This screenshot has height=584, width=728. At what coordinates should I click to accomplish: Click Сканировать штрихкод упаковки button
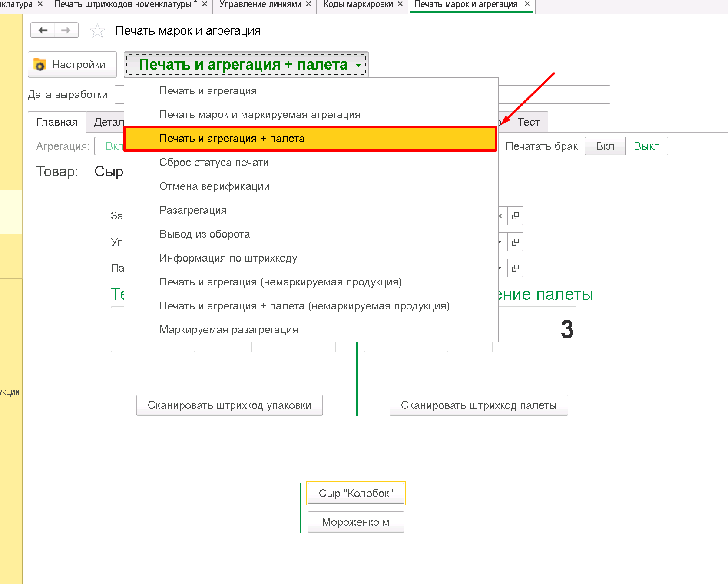(x=229, y=405)
